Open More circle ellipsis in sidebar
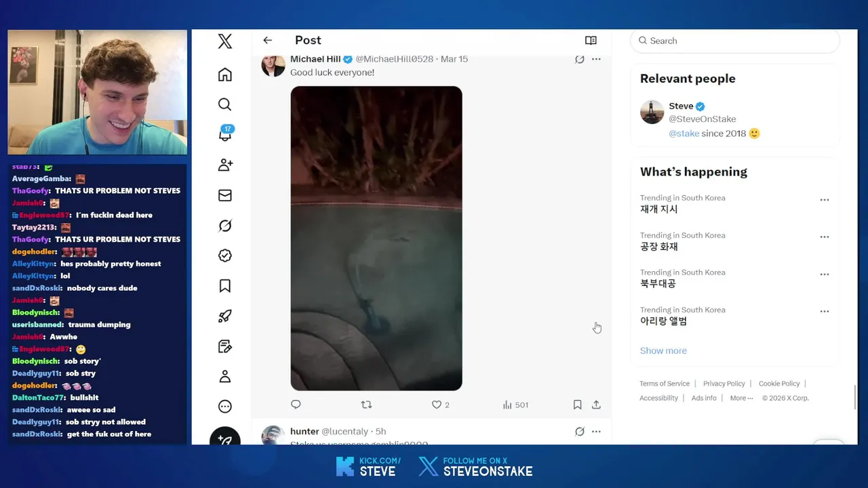Viewport: 868px width, 488px height. click(225, 407)
